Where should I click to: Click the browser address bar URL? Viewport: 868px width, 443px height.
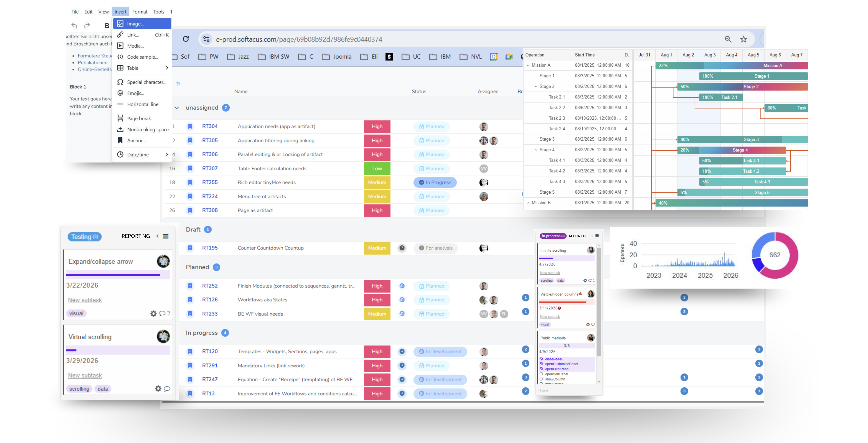coord(299,39)
